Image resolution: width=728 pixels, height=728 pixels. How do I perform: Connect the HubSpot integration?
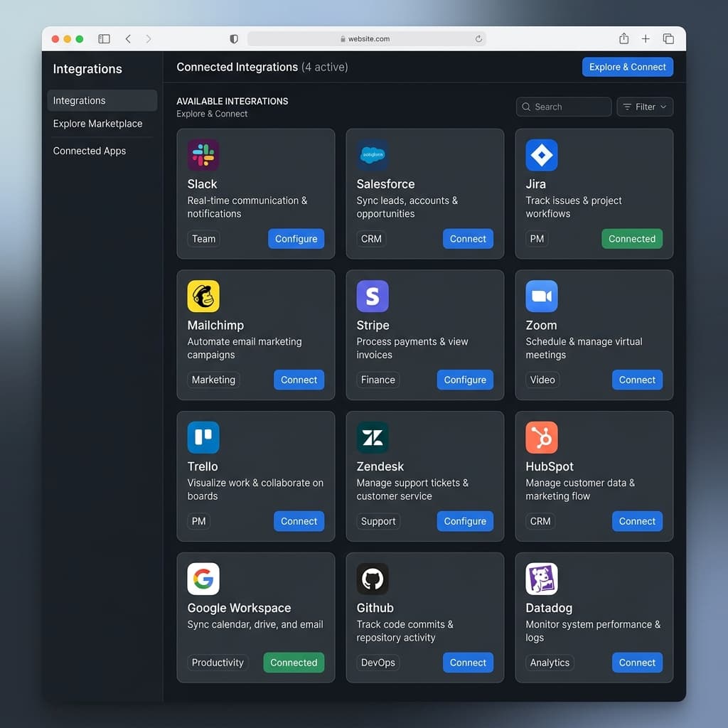point(637,521)
